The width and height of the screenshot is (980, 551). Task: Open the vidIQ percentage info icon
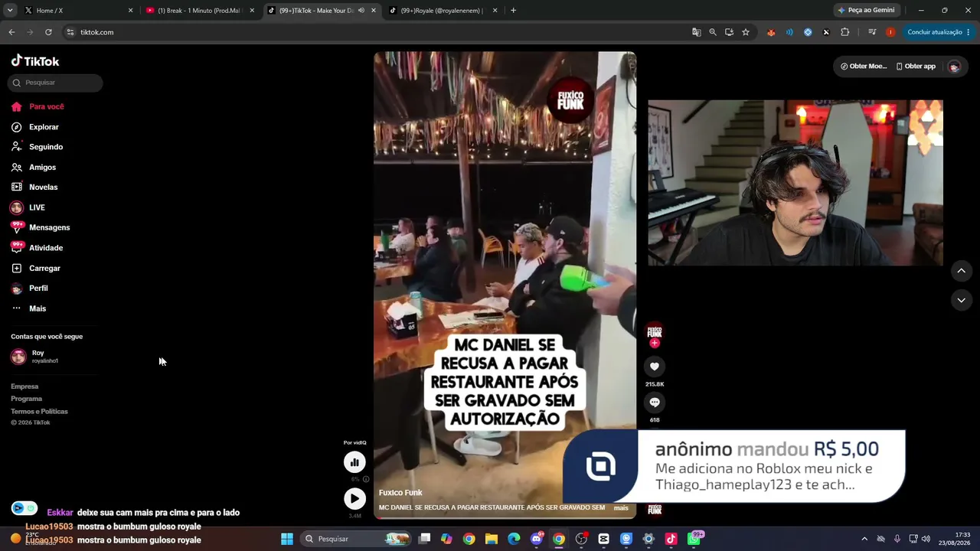366,479
